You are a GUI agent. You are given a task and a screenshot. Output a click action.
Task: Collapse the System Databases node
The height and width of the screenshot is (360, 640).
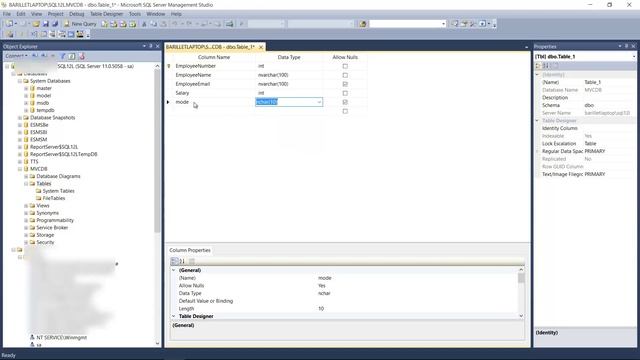click(20, 81)
